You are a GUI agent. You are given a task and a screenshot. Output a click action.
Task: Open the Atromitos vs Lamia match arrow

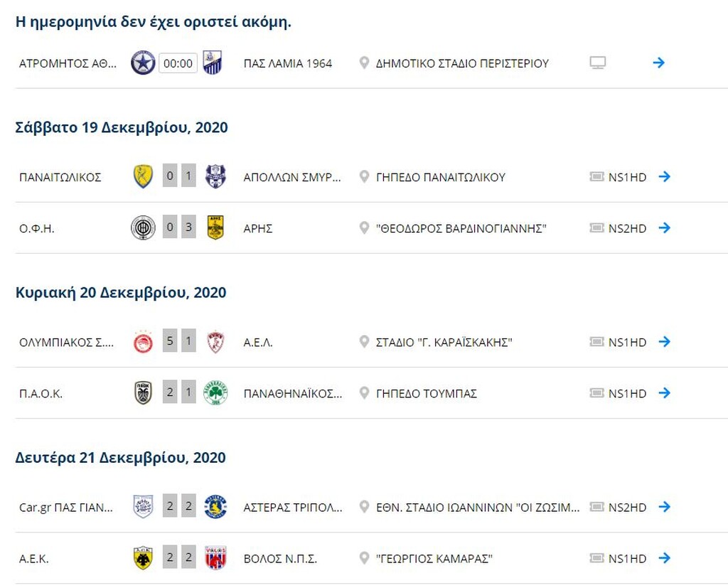(x=659, y=63)
